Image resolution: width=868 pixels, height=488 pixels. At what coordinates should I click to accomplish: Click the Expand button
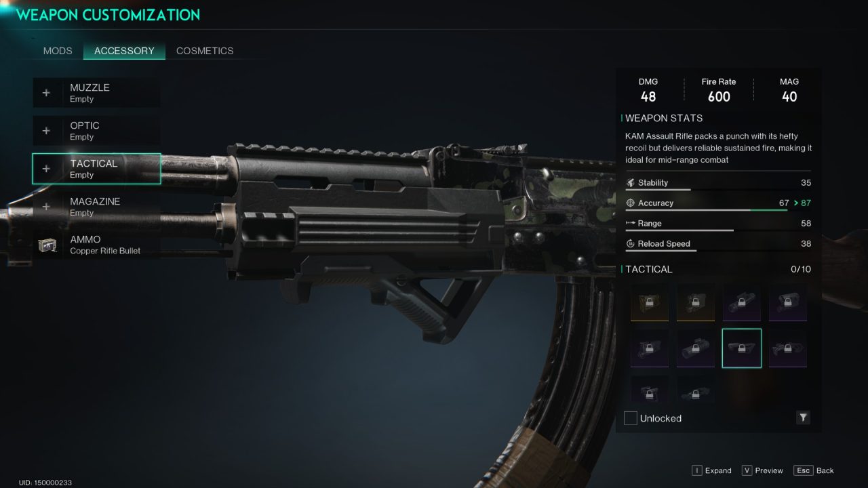[711, 470]
